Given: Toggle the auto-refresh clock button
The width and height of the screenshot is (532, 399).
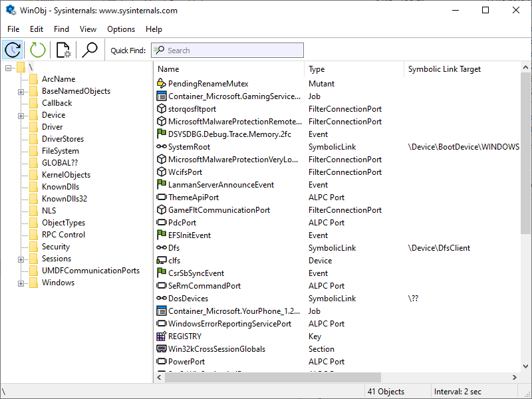Looking at the screenshot, I should (13, 50).
